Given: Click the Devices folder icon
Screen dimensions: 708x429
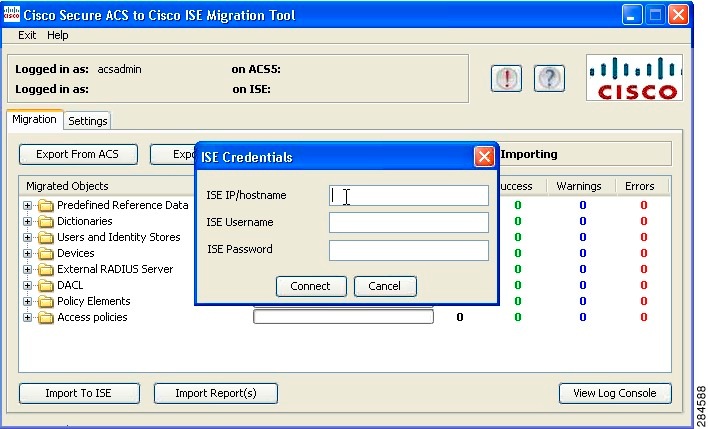Looking at the screenshot, I should (x=46, y=253).
